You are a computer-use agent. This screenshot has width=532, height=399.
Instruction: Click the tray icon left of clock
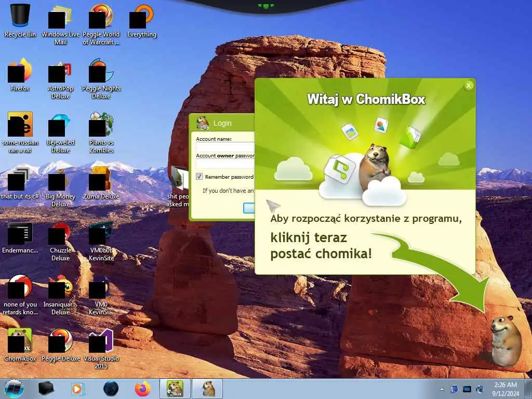tap(480, 389)
